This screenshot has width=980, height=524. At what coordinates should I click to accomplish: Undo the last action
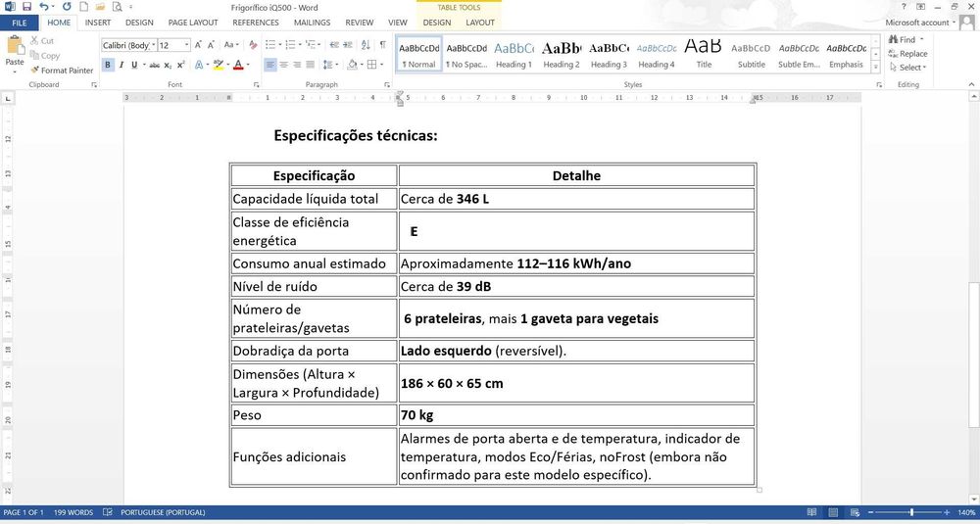(44, 7)
